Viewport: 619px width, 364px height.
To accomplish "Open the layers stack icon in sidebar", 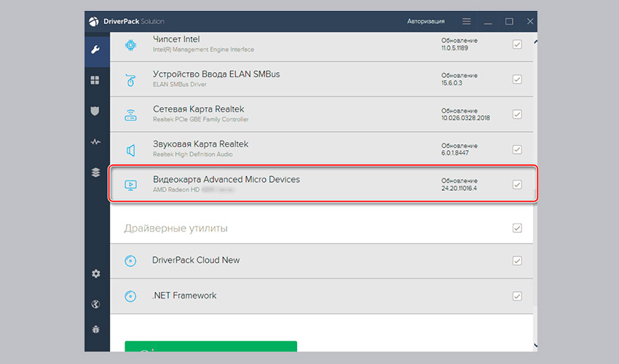I will pos(95,173).
